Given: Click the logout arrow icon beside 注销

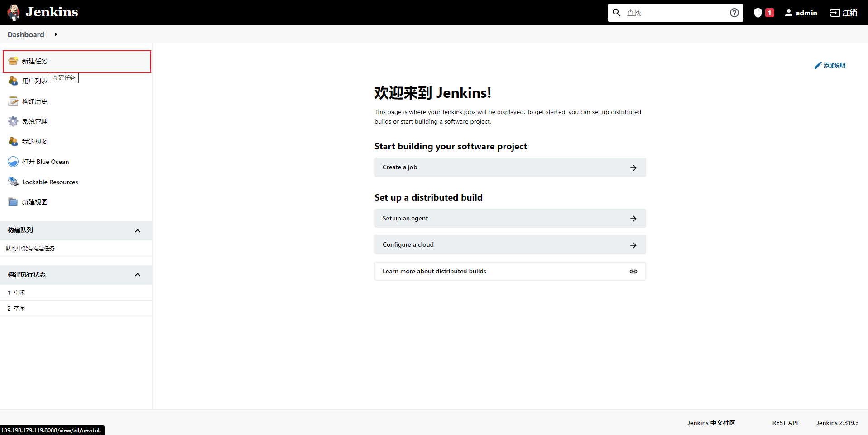Looking at the screenshot, I should click(835, 13).
